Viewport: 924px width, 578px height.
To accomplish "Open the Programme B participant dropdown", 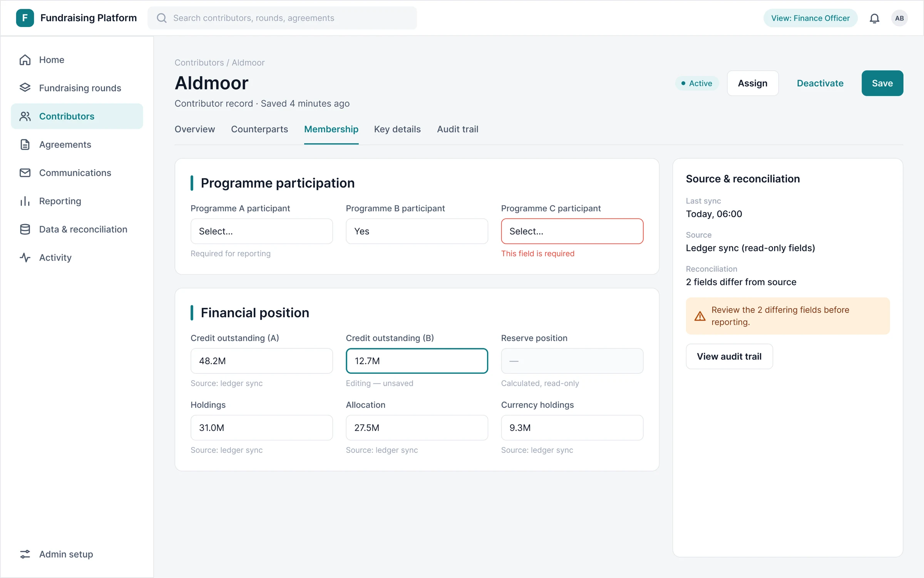I will click(x=417, y=231).
